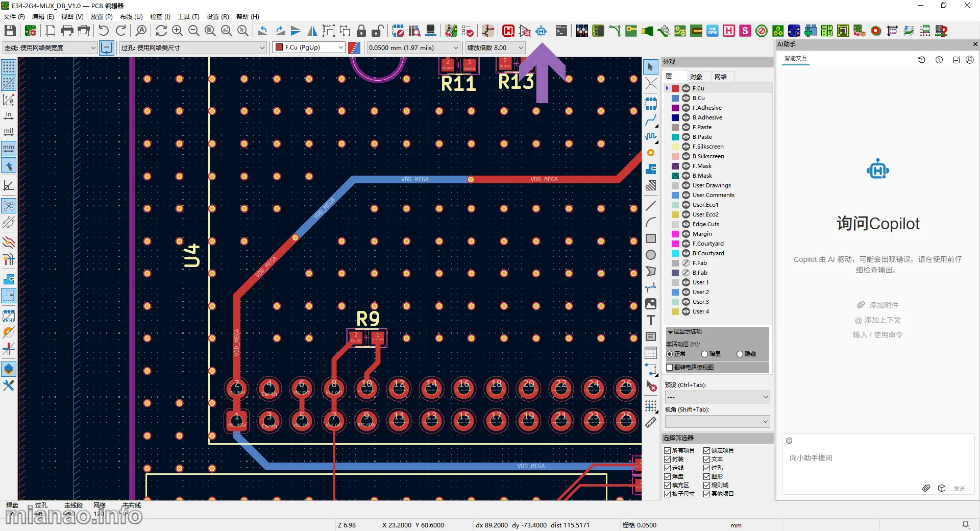Click the Refresh view icon
This screenshot has width=980, height=531.
(x=161, y=31)
